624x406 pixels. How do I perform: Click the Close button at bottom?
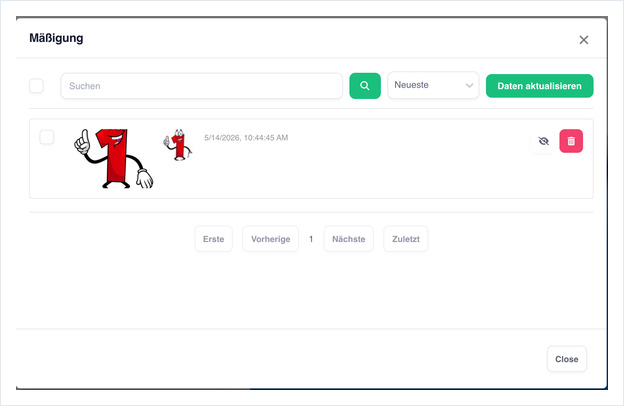[567, 359]
